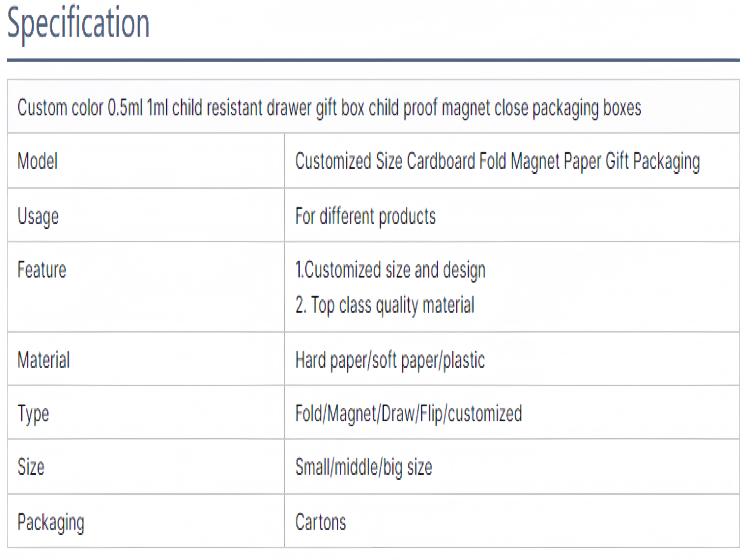Select the 'Small/middle/big size' value
Viewport: 747px width, 560px height.
coord(364,467)
